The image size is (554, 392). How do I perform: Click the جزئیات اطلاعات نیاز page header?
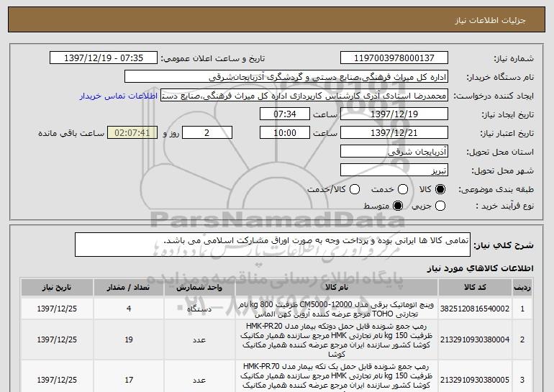(x=490, y=20)
